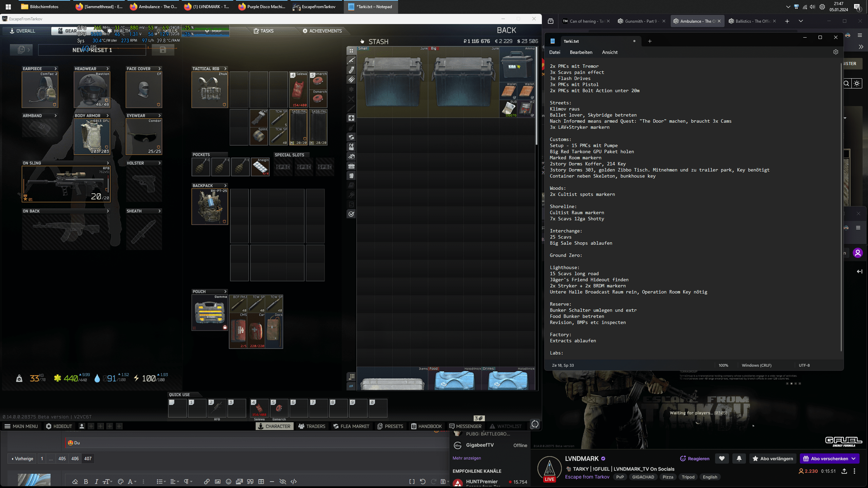This screenshot has width=868, height=488.
Task: Click the forum editor insert link icon
Action: point(206,481)
